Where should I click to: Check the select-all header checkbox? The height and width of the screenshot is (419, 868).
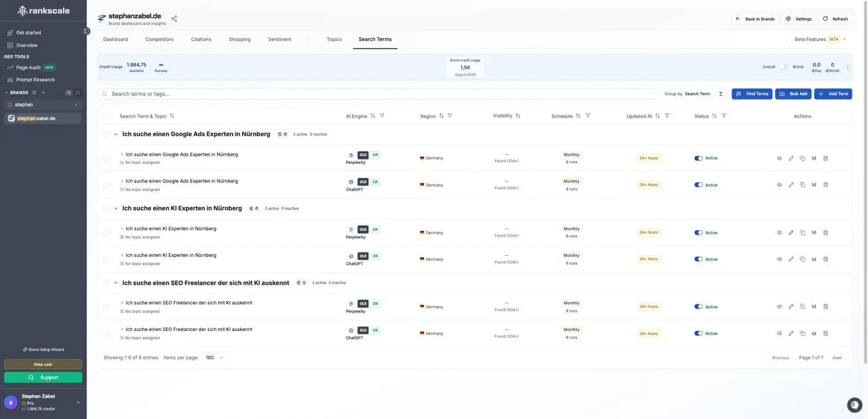point(106,116)
